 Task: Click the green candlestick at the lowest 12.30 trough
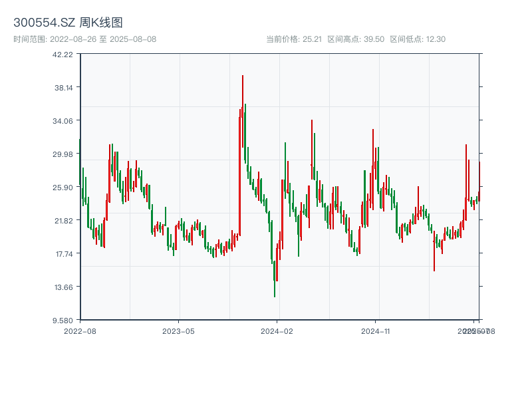click(275, 279)
